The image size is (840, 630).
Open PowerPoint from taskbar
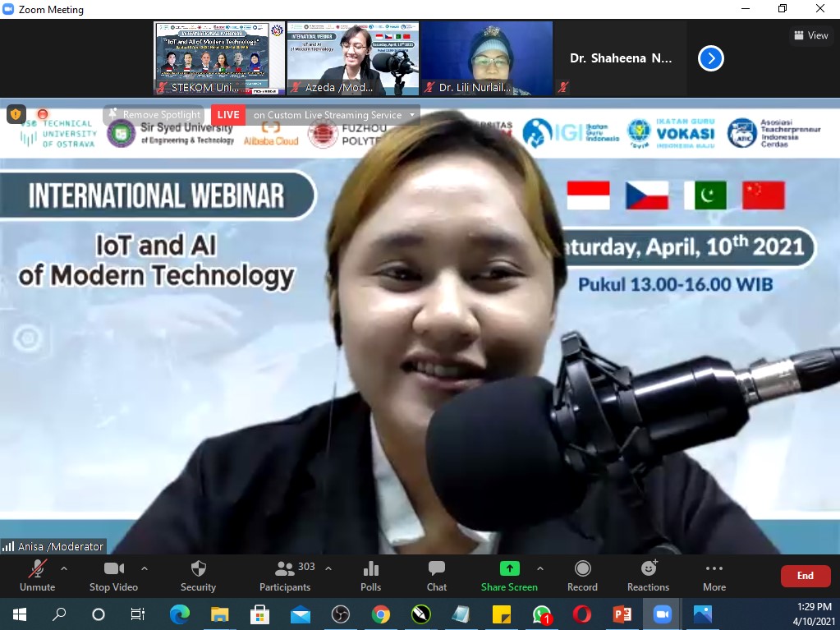point(622,614)
